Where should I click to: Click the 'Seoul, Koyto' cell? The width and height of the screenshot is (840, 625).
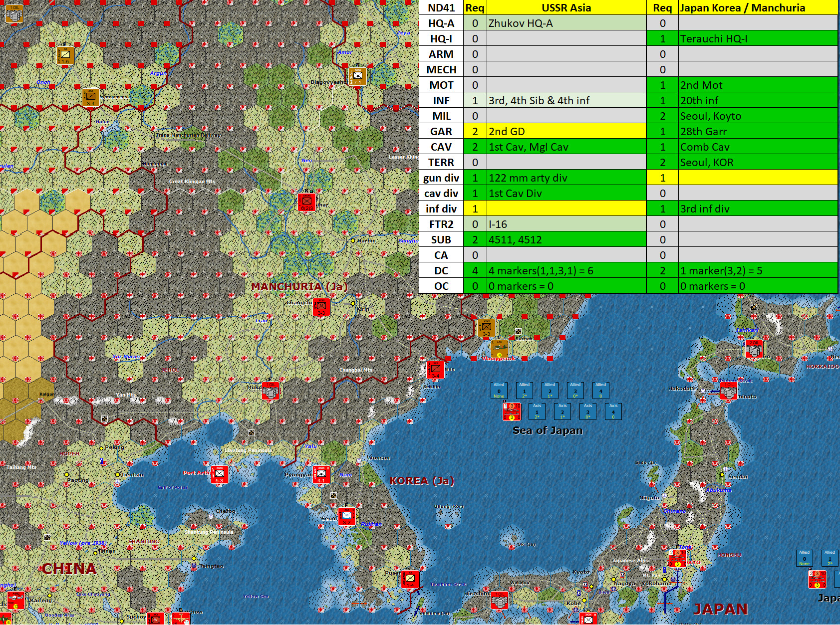point(758,116)
